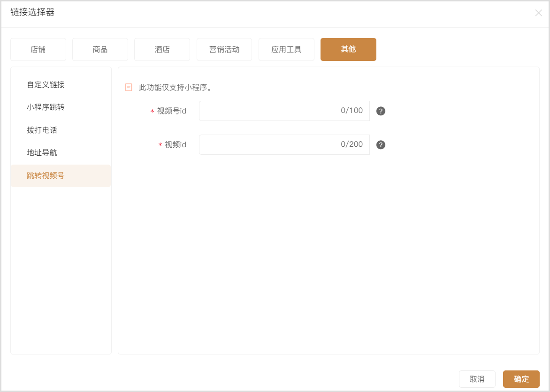
Task: Go to the 营销活动 tab
Action: [224, 50]
